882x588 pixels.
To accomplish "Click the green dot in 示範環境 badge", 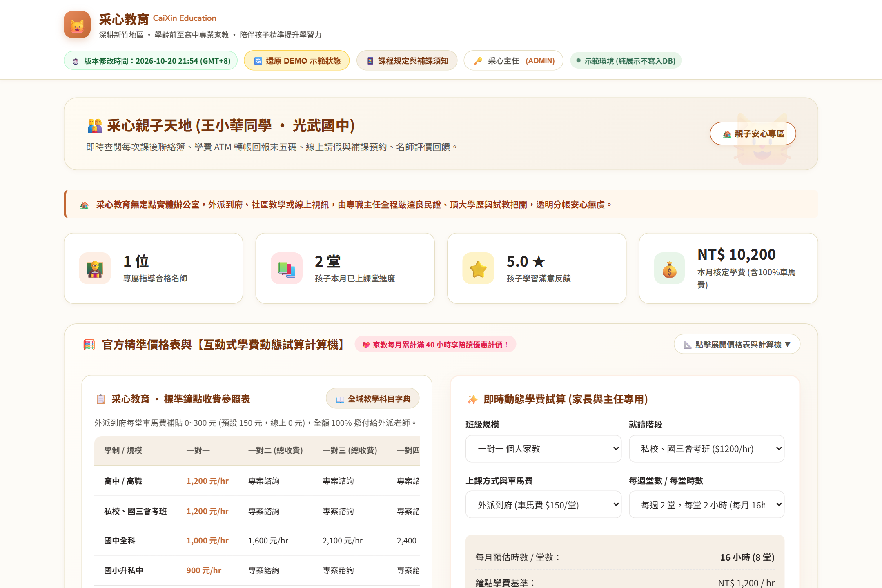I will point(578,60).
